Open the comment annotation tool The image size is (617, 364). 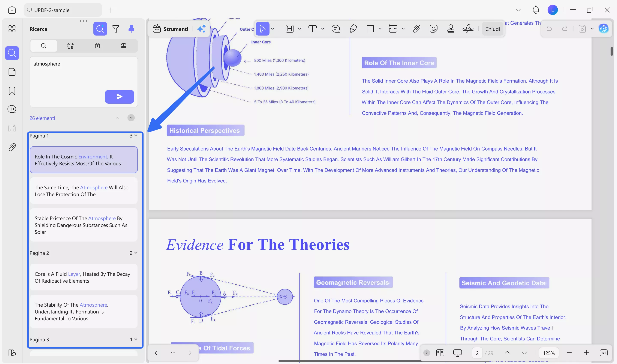pos(335,29)
